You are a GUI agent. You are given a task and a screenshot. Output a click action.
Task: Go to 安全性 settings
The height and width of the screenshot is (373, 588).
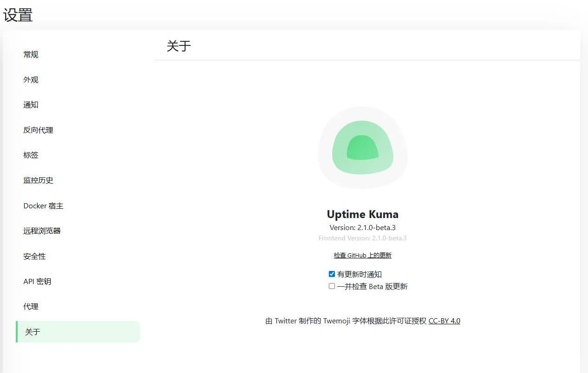coord(35,256)
